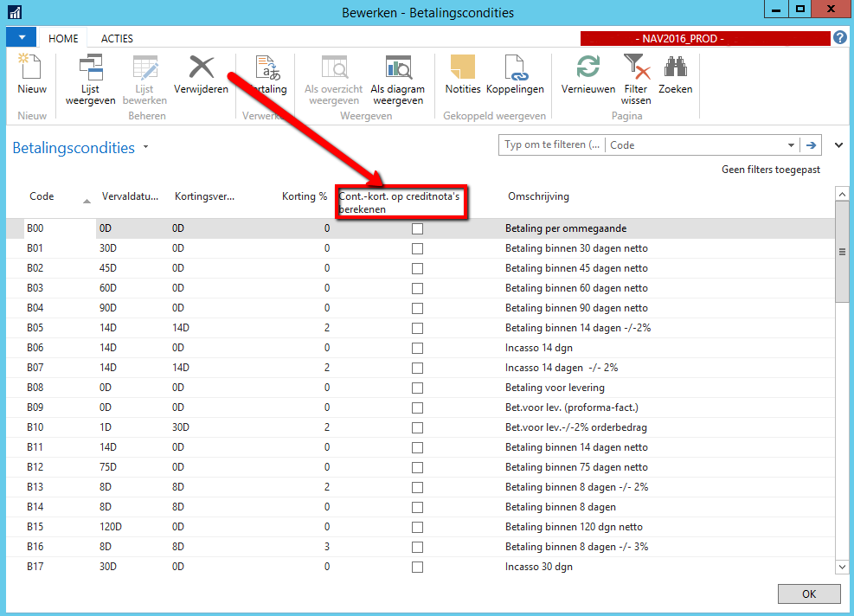
Task: Select 'Betaling binnen 8 dagen' description
Action: (x=561, y=507)
